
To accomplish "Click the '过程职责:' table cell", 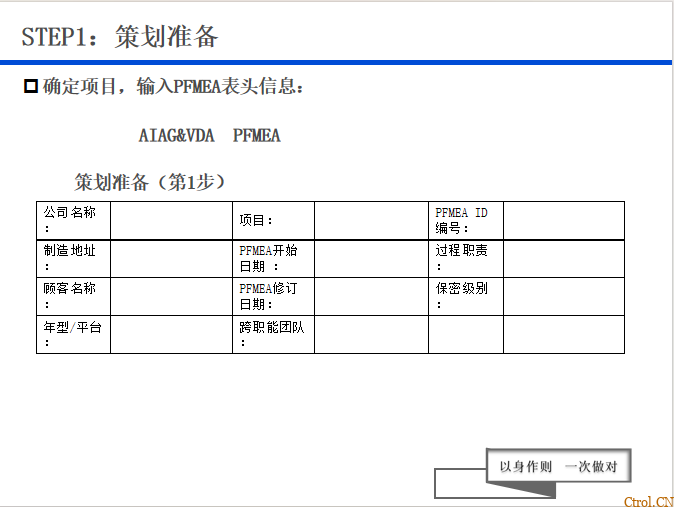I will point(466,259).
